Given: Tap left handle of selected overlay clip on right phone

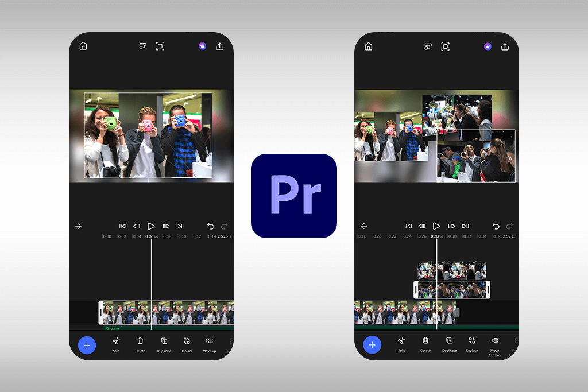Looking at the screenshot, I should tap(416, 290).
